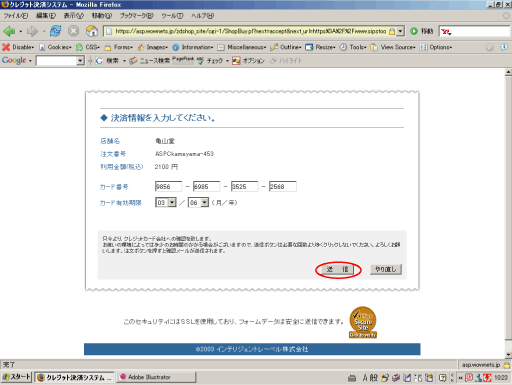
Task: Open Web Developer Outline menu
Action: coord(286,47)
